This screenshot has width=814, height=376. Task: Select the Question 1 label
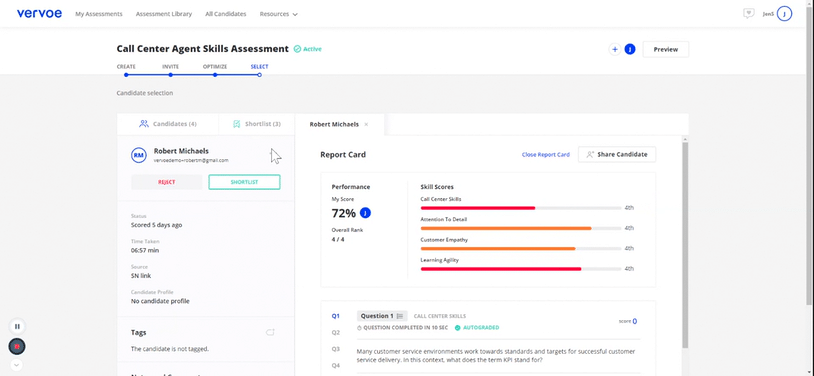point(377,316)
